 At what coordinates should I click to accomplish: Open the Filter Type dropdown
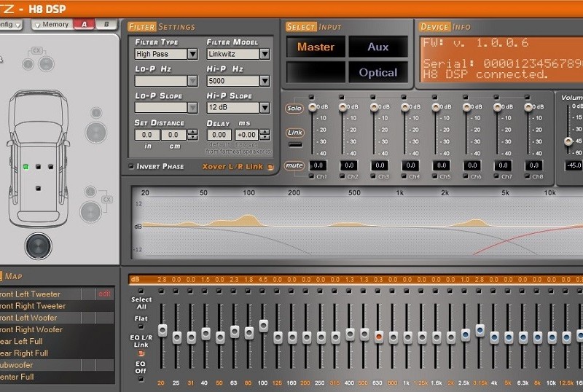coord(192,54)
